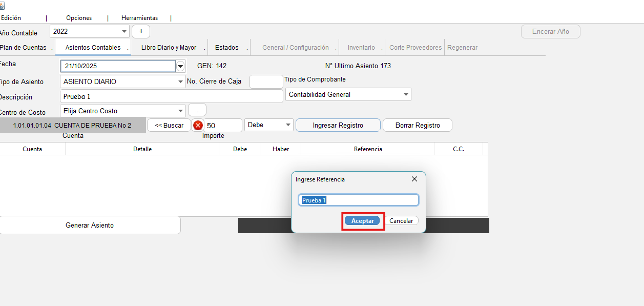The width and height of the screenshot is (644, 306).
Task: Click the red X clear icon beside Importe
Action: (x=198, y=126)
